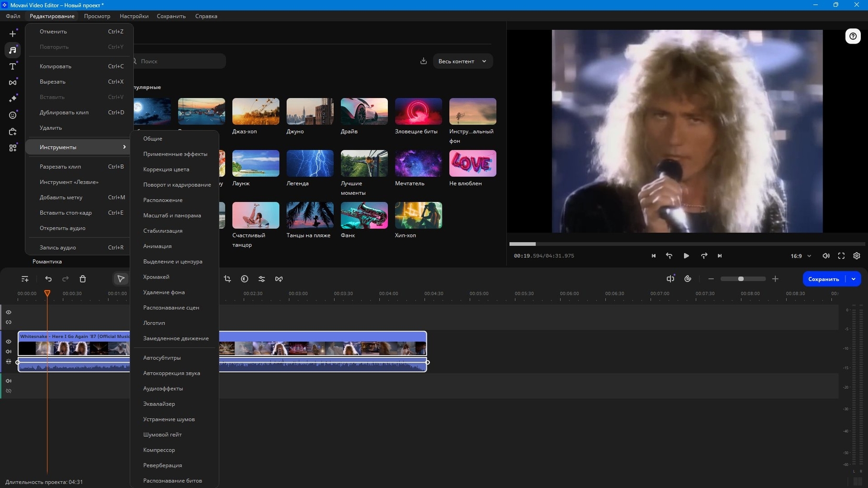Skip to next clip in player
Viewport: 868px width, 488px height.
[x=720, y=256]
